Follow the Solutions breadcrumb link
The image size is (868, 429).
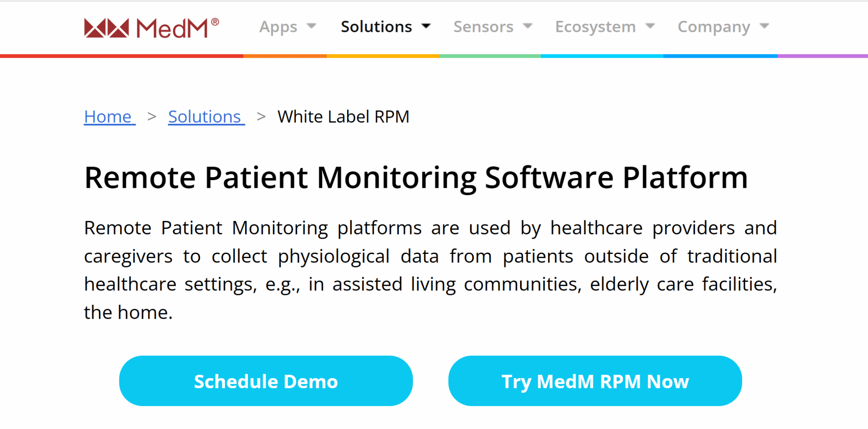click(x=206, y=117)
